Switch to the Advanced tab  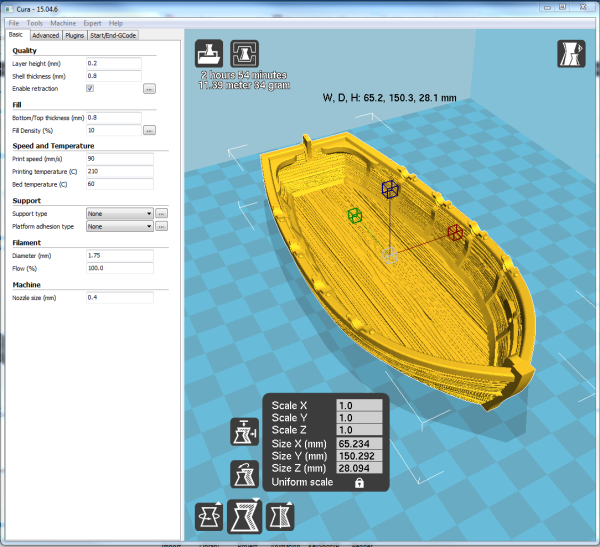coord(45,35)
